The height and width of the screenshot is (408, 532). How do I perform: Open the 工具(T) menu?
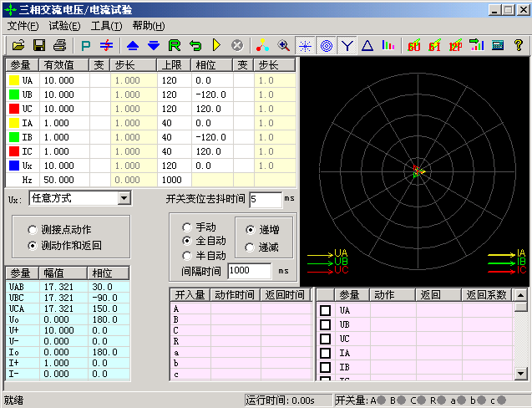(x=106, y=26)
